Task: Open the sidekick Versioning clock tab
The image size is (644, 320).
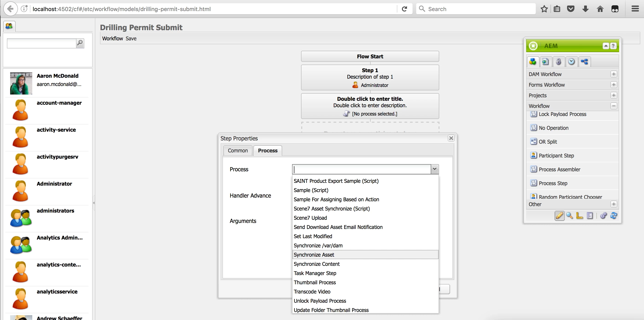Action: tap(571, 62)
